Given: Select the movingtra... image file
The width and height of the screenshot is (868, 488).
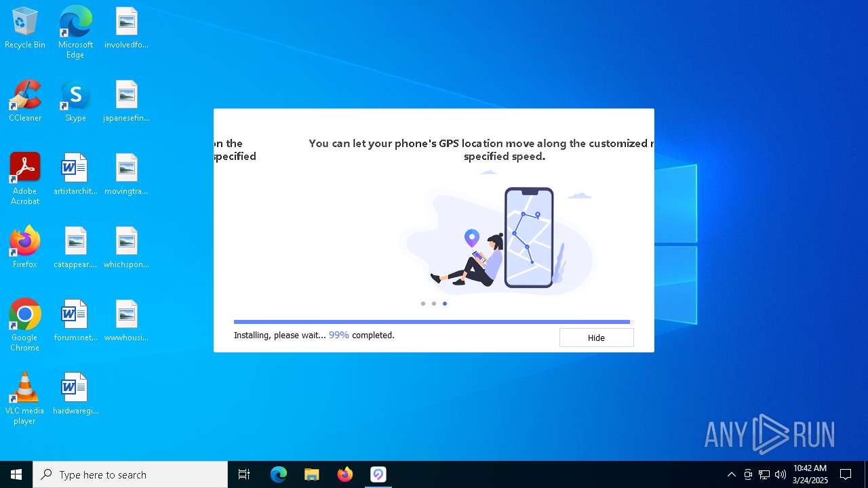Looking at the screenshot, I should (x=126, y=175).
